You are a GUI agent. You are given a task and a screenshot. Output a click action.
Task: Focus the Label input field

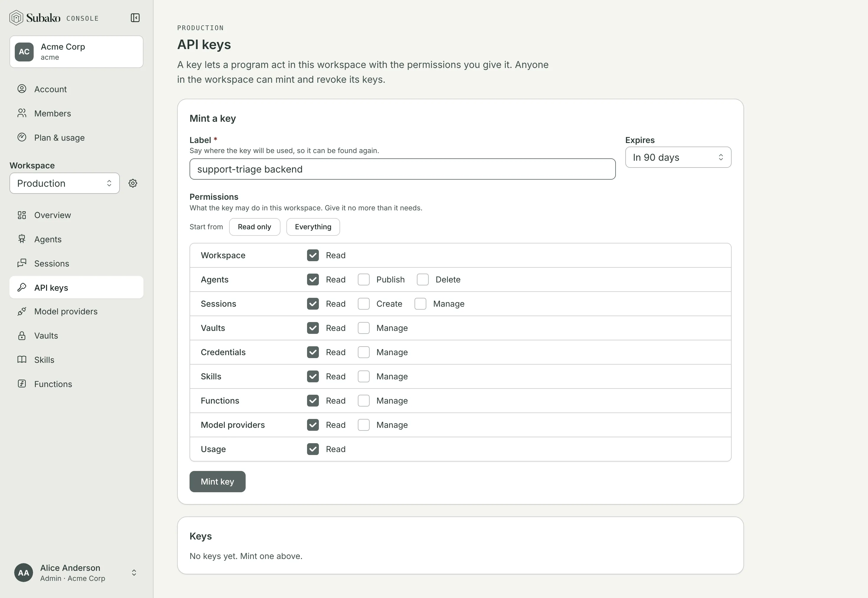[x=402, y=169]
